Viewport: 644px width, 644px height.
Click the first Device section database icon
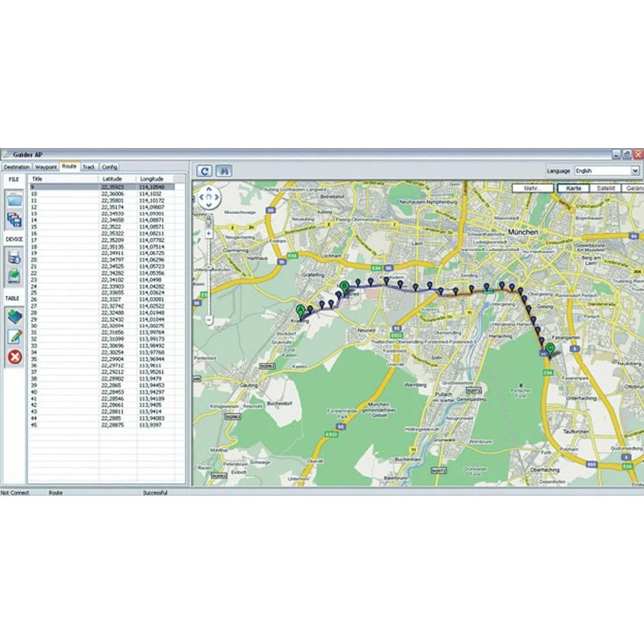click(14, 257)
